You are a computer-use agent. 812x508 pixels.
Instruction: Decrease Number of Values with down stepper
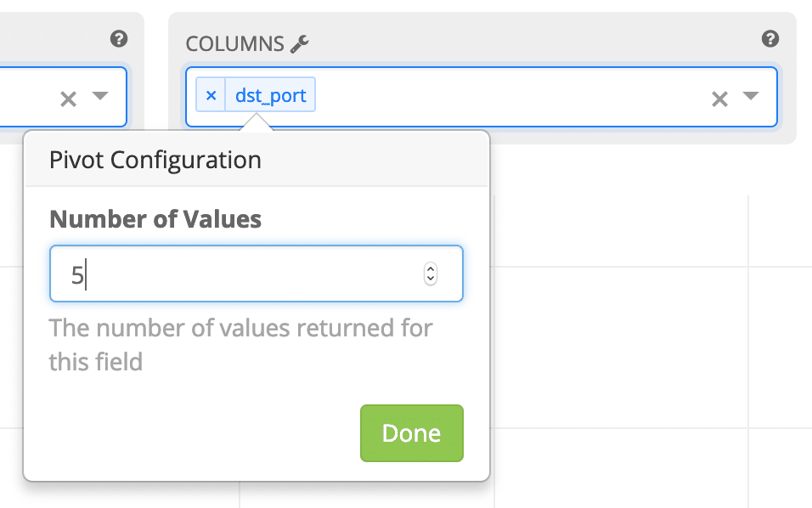click(x=431, y=279)
